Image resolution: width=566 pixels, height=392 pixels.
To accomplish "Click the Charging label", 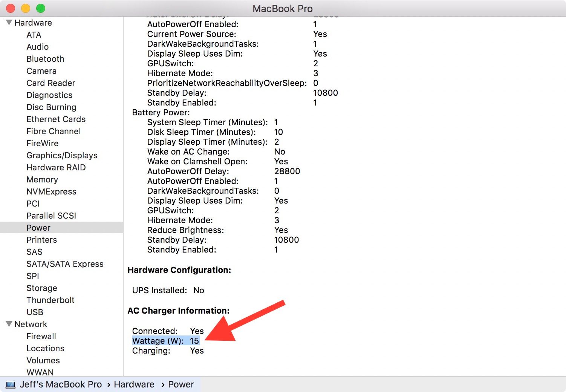I will [151, 351].
